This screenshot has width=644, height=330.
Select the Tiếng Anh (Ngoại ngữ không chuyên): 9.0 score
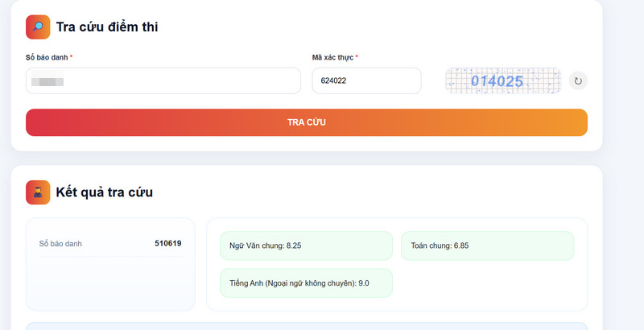306,283
